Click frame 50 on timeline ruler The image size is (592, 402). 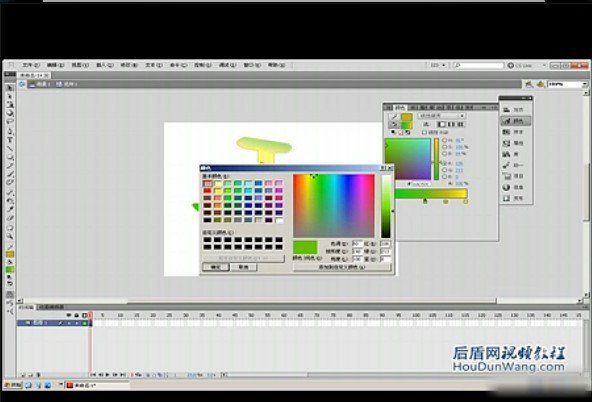coord(251,315)
